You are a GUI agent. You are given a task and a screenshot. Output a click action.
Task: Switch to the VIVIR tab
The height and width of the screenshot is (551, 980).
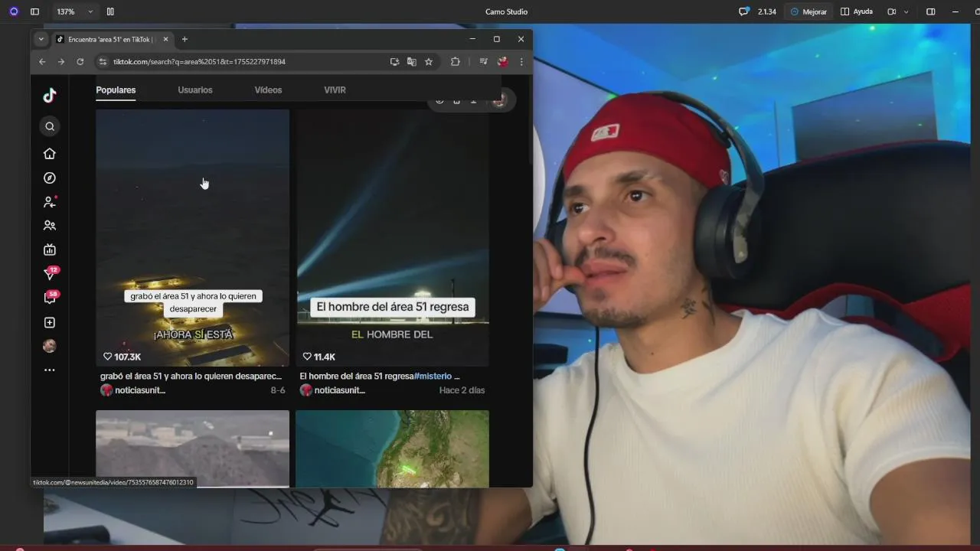335,90
